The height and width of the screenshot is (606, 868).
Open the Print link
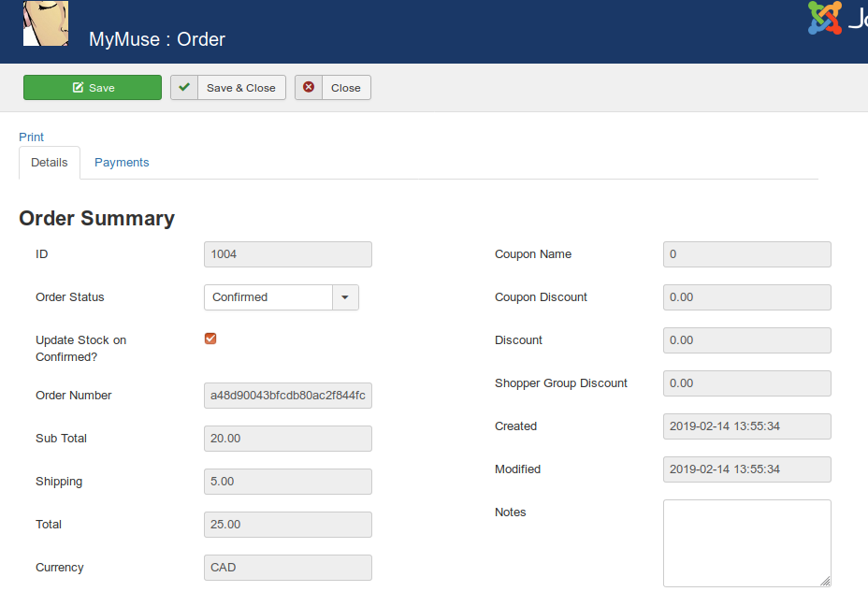tap(31, 137)
